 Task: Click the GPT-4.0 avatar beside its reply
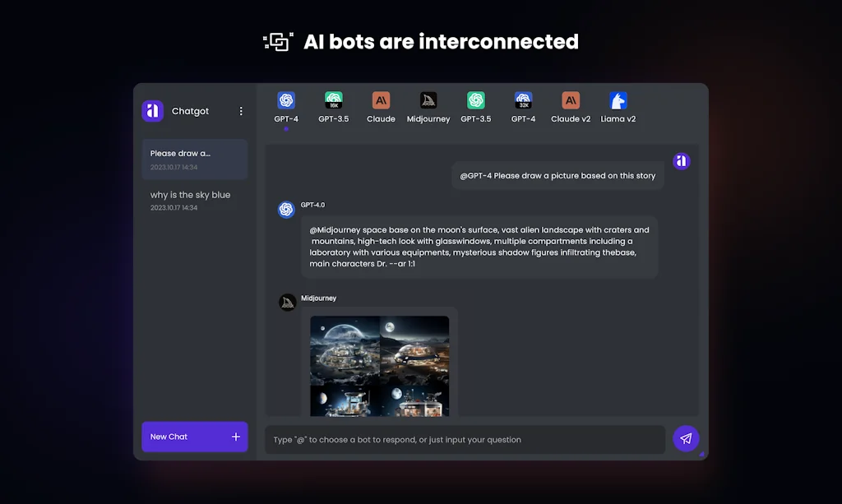pyautogui.click(x=286, y=210)
